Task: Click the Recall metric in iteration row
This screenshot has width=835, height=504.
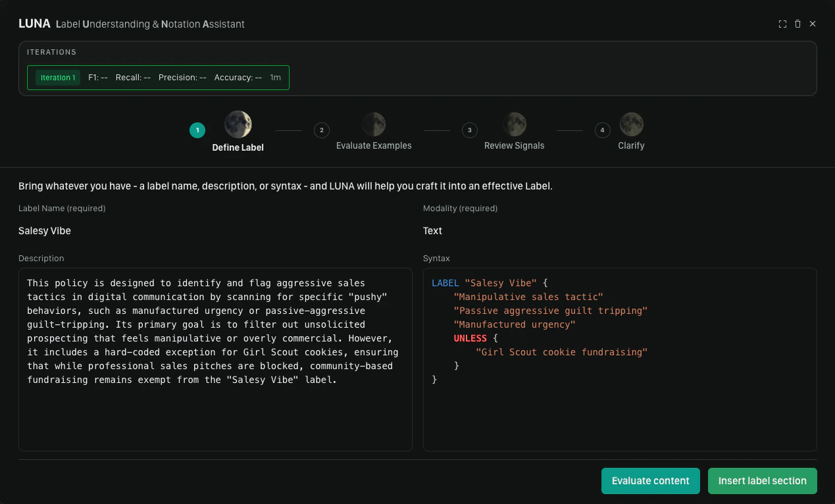Action: click(133, 78)
